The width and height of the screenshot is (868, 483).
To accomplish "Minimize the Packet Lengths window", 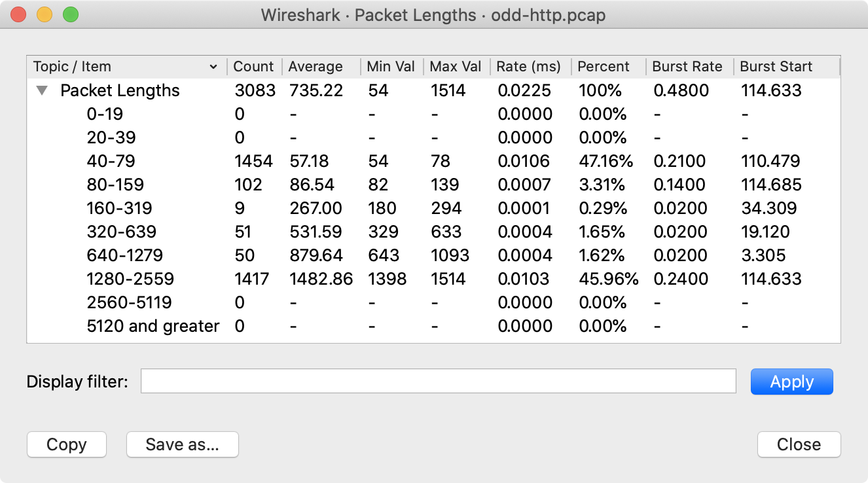I will 45,12.
